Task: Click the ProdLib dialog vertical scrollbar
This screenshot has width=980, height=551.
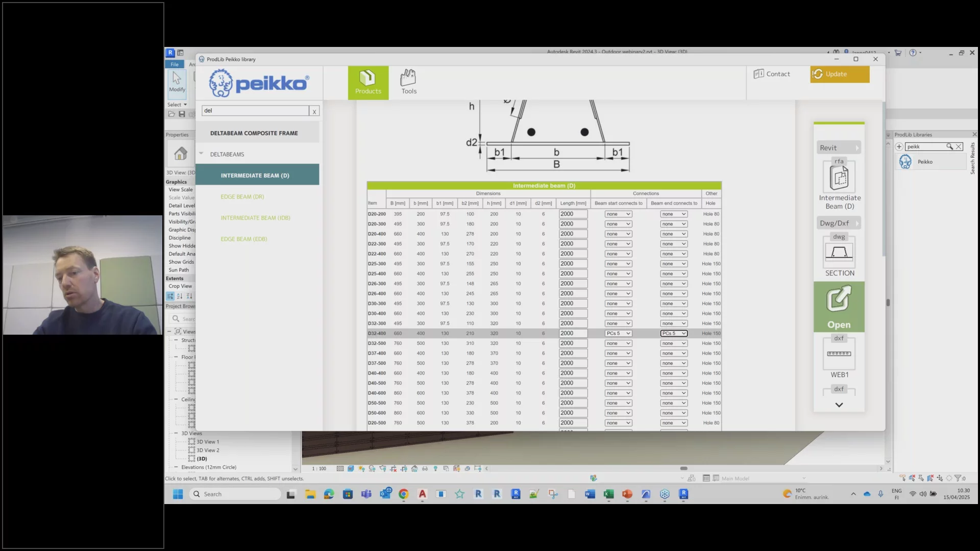Action: 884,179
